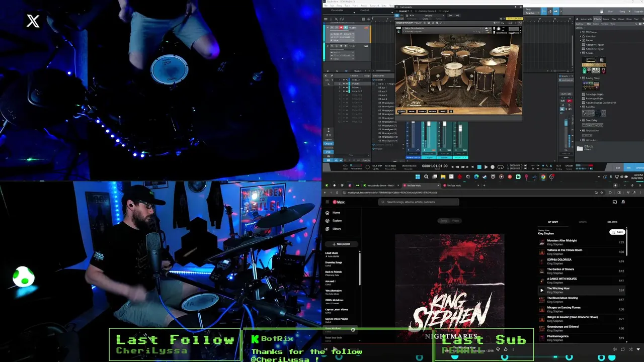644x362 pixels.
Task: Click the Start button in the Studio One toolbar
Action: (611, 12)
